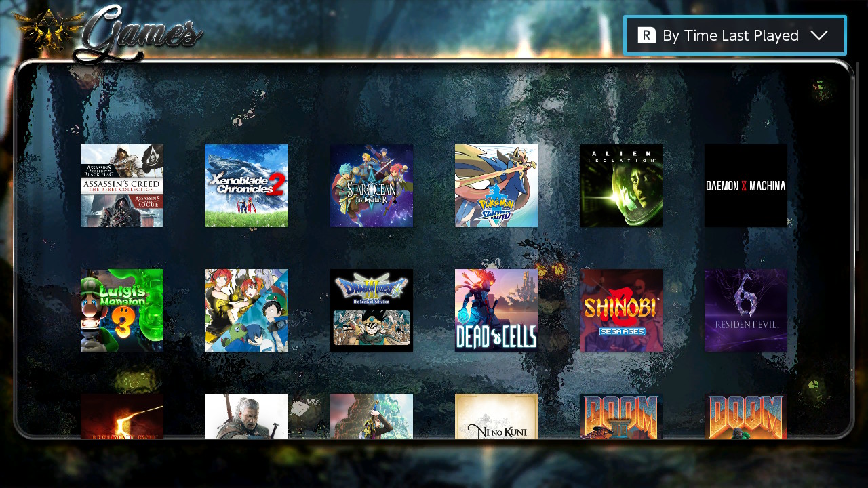The width and height of the screenshot is (868, 488).
Task: Open the Dragon Quest III game tile
Action: (x=372, y=310)
